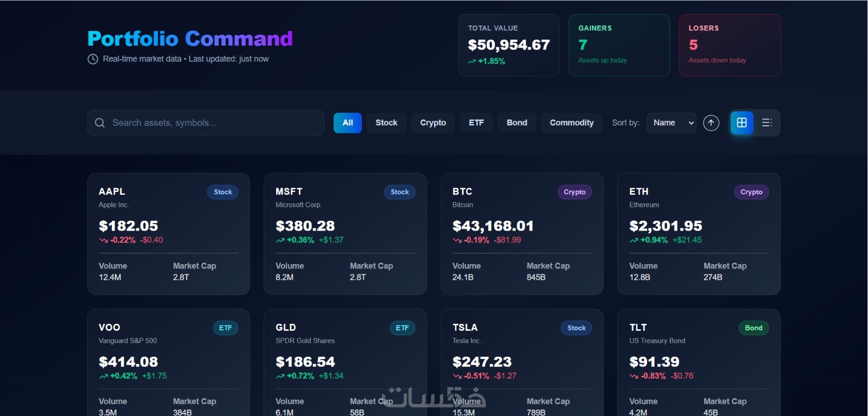Image resolution: width=868 pixels, height=416 pixels.
Task: Filter assets by Crypto
Action: [x=433, y=123]
